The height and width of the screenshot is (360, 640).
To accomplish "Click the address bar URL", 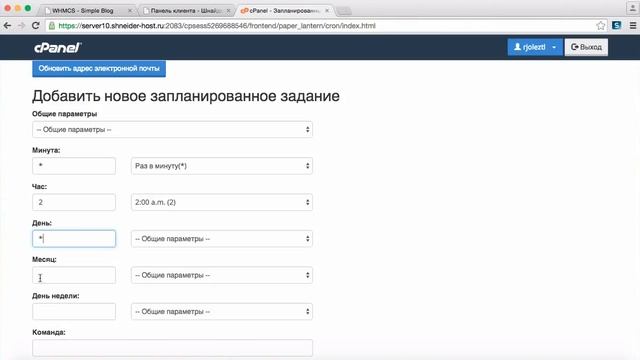I will 216,26.
